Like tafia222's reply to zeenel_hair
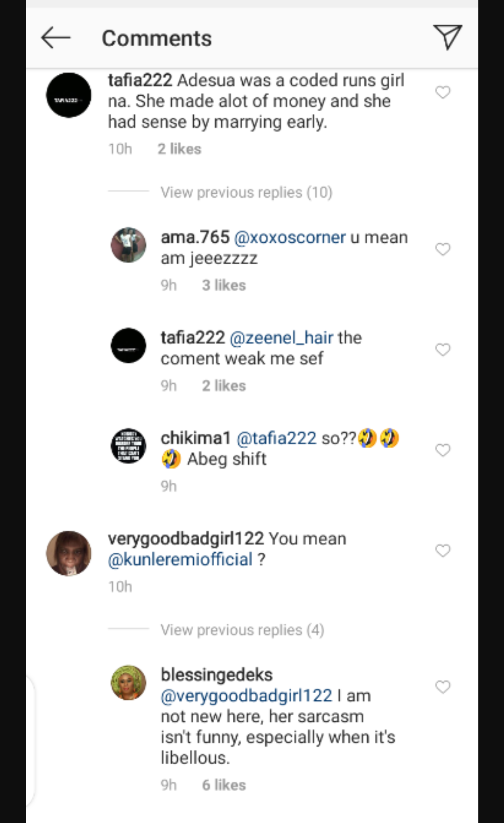This screenshot has height=823, width=504. (x=443, y=350)
